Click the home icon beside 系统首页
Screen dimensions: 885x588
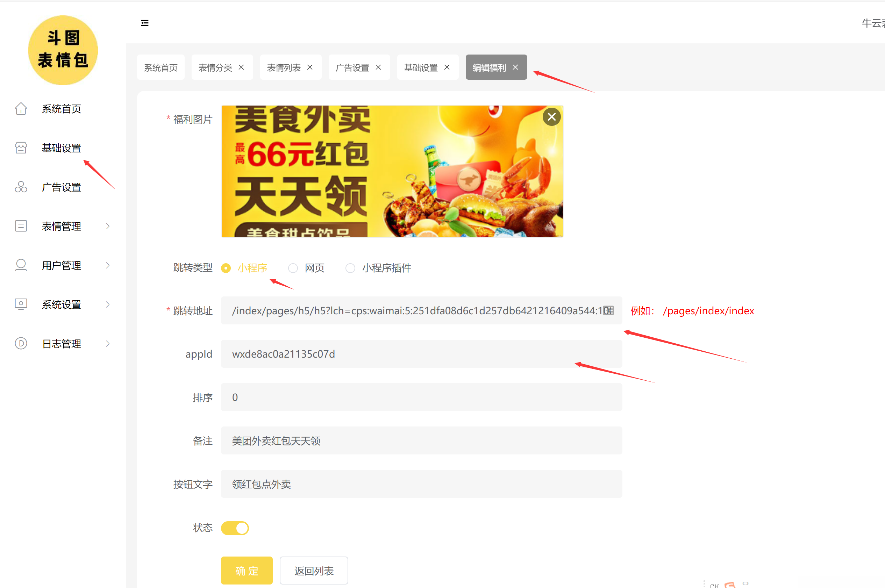[21, 109]
